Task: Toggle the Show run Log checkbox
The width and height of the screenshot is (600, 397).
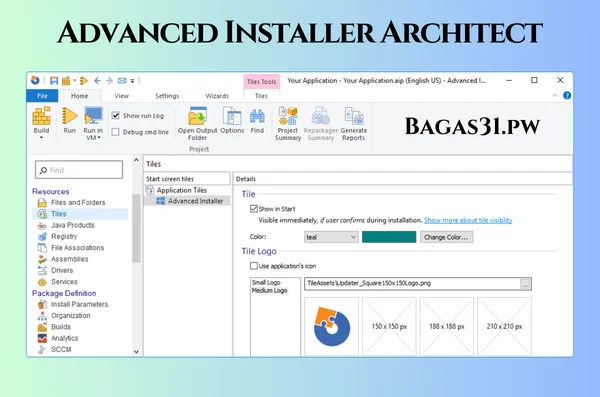Action: (x=116, y=115)
